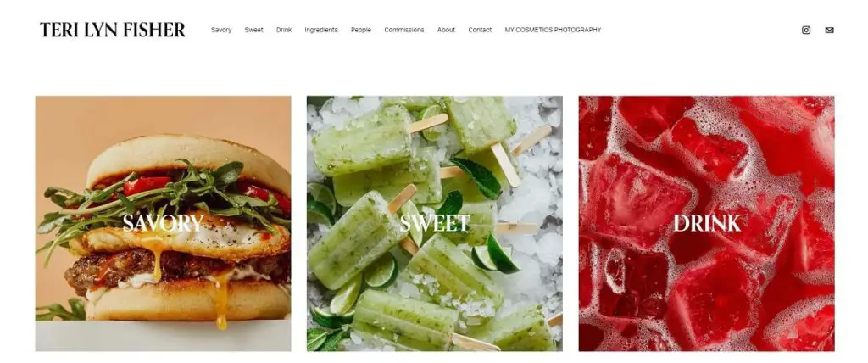Open the Sweet popsicles thumbnail
The image size is (868, 363).
point(435,224)
